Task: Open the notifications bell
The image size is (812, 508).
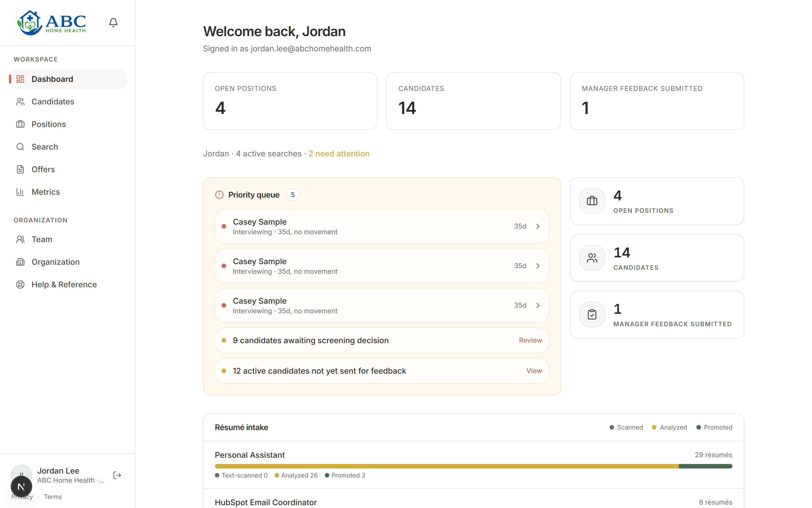Action: (113, 23)
